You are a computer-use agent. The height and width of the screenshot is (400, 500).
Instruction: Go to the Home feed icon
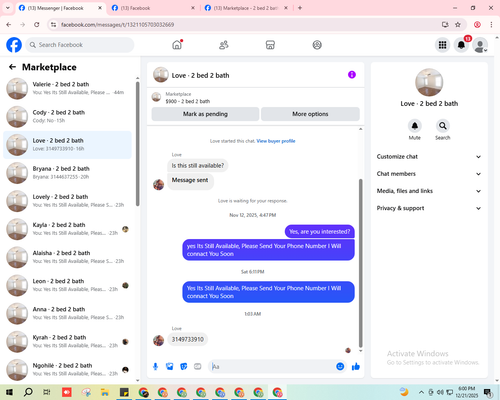177,45
